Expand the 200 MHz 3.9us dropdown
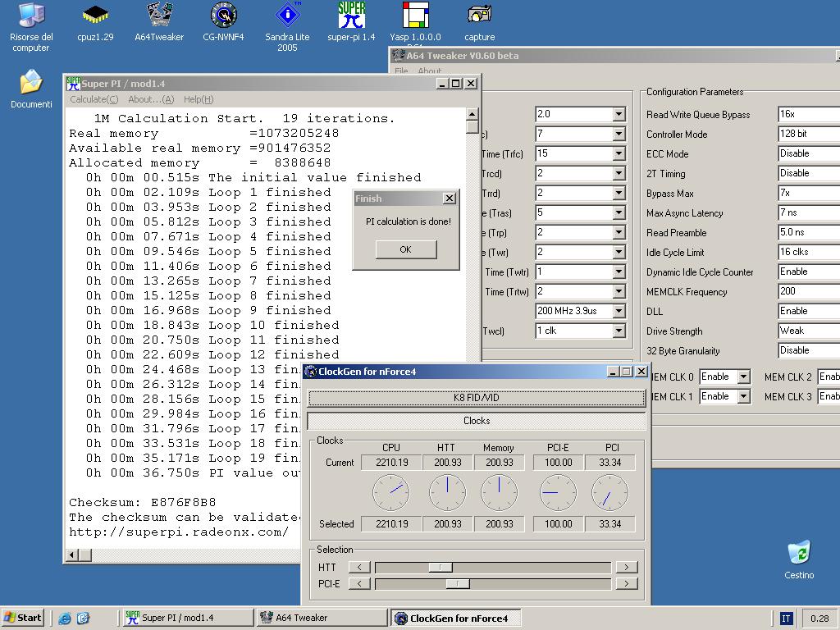The width and height of the screenshot is (840, 630). coord(619,311)
